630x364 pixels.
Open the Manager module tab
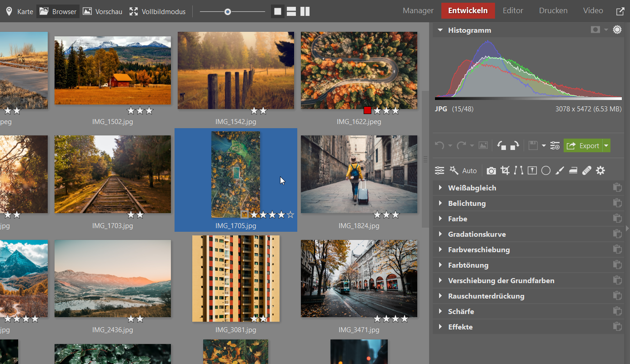[418, 11]
